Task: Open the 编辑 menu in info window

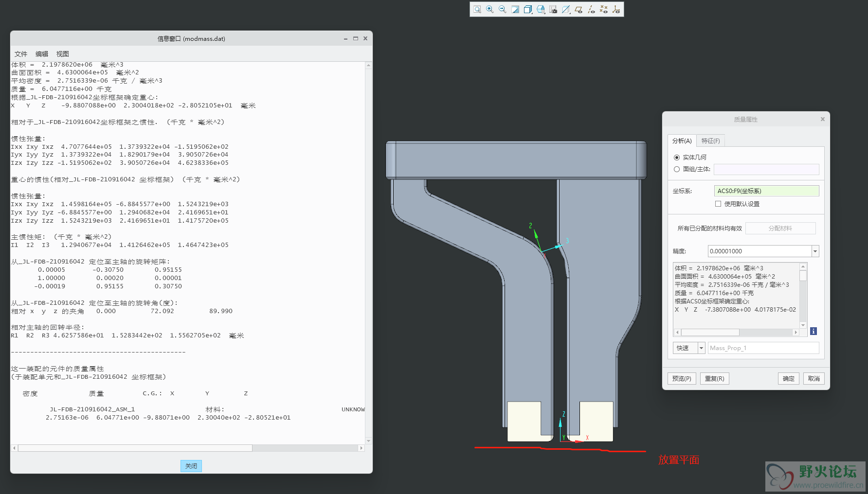Action: [42, 54]
